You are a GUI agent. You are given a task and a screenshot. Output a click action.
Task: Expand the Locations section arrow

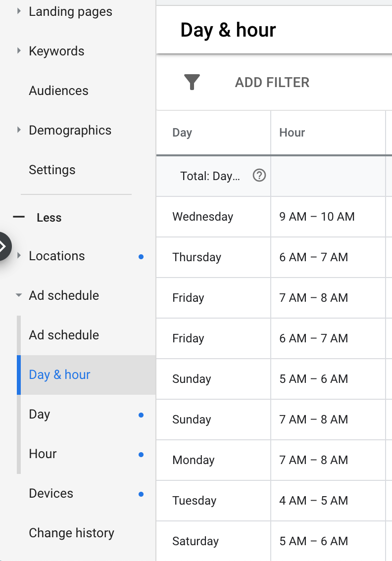tap(19, 256)
